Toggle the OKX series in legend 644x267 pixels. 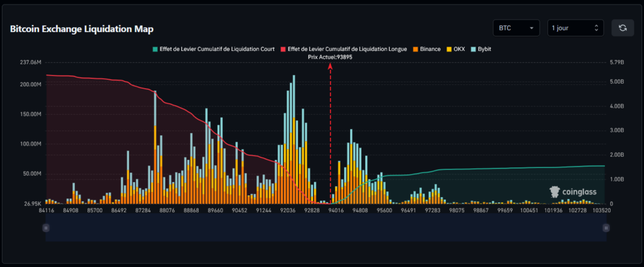pyautogui.click(x=458, y=48)
